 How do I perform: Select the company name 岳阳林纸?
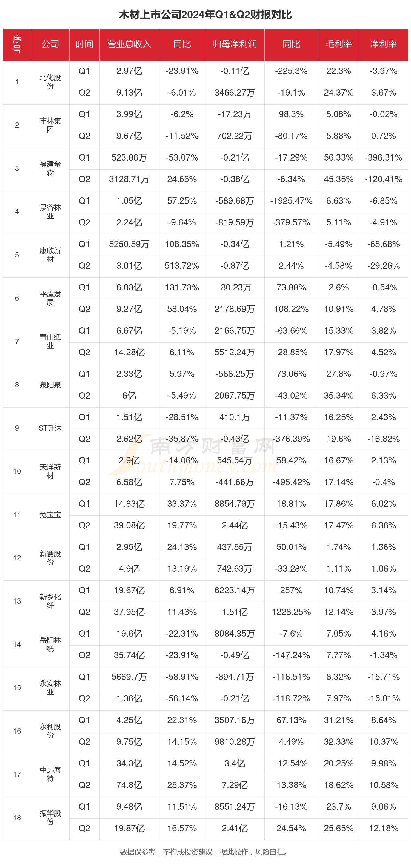pyautogui.click(x=50, y=644)
